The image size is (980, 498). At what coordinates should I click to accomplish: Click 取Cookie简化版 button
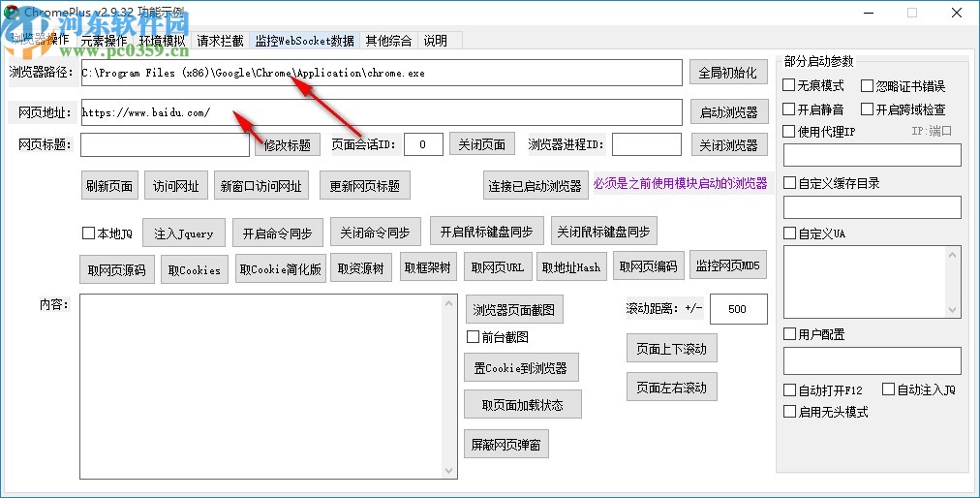pos(281,269)
